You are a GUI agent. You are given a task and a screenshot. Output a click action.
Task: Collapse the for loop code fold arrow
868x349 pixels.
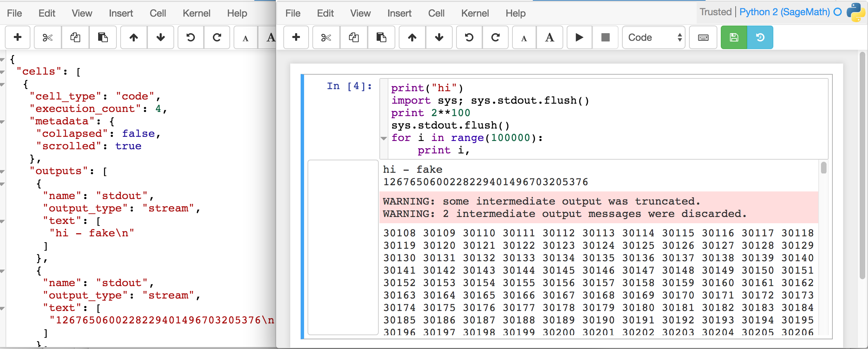pyautogui.click(x=384, y=138)
